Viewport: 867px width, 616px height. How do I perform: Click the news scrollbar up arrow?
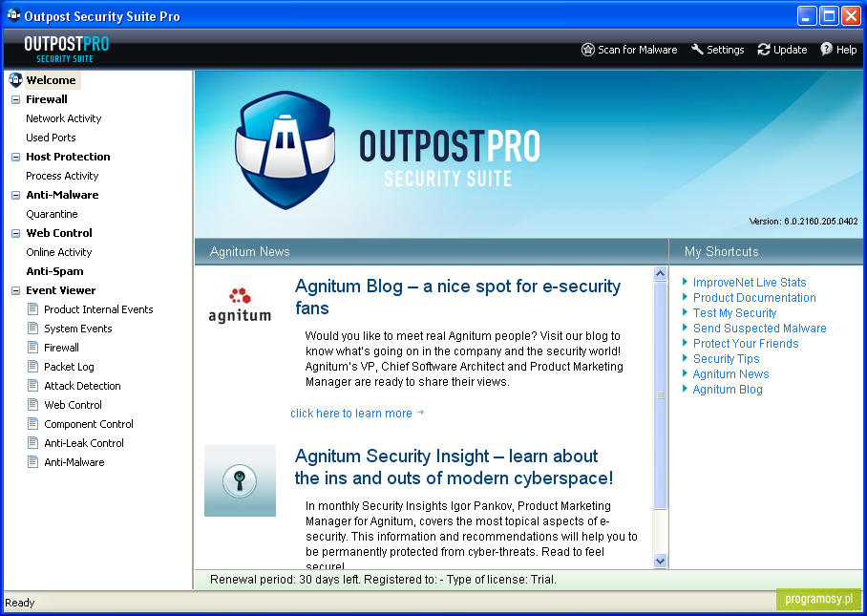point(660,274)
